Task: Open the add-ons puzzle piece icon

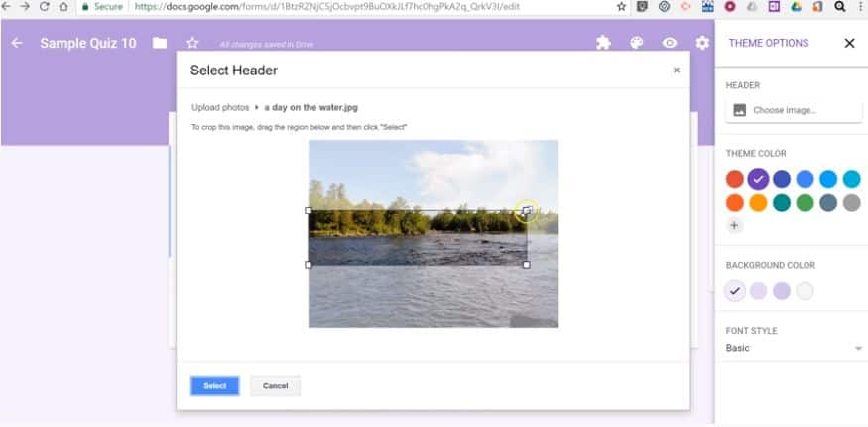Action: coord(603,43)
